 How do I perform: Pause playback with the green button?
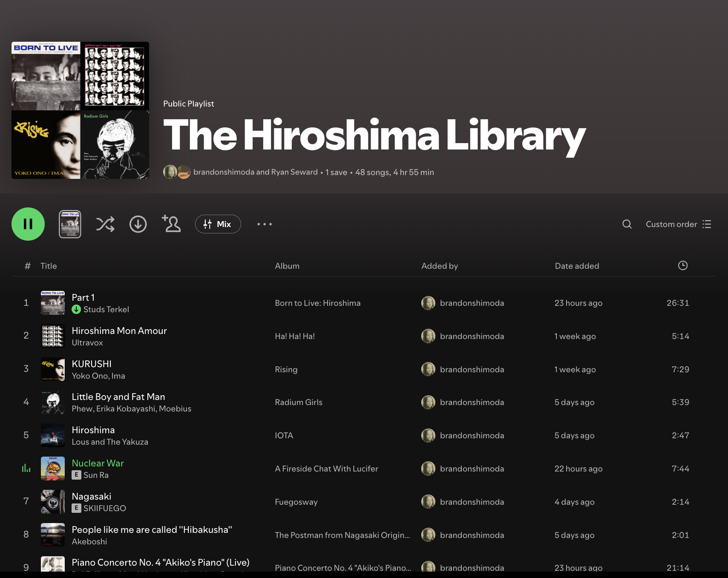click(x=28, y=224)
